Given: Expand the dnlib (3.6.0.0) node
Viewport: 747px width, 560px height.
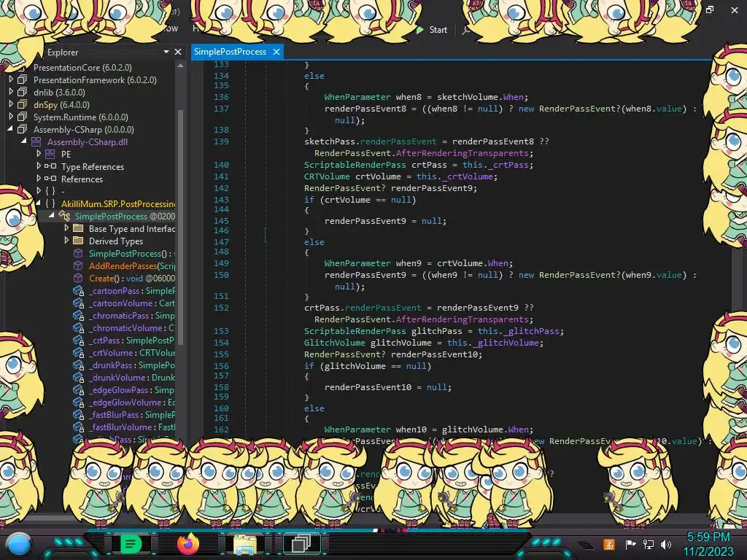Looking at the screenshot, I should click(10, 93).
